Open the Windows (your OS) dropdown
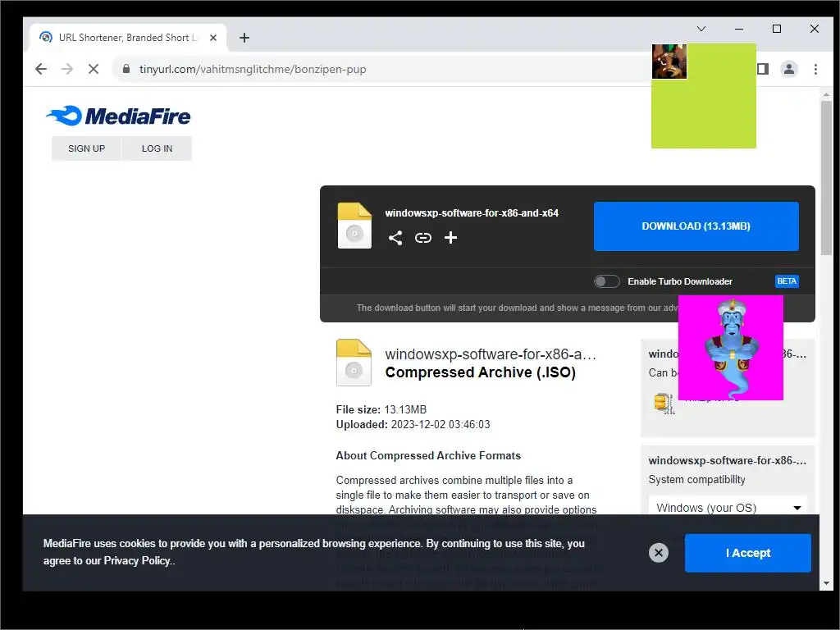 pyautogui.click(x=728, y=507)
